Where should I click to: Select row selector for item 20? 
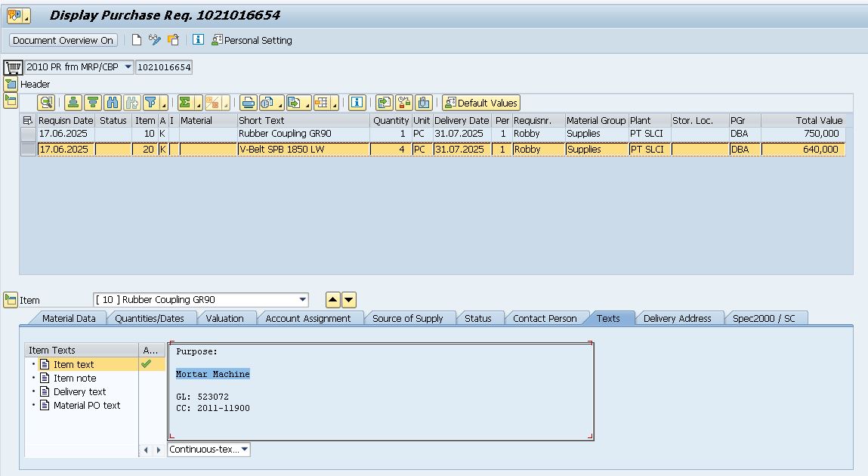pos(28,149)
